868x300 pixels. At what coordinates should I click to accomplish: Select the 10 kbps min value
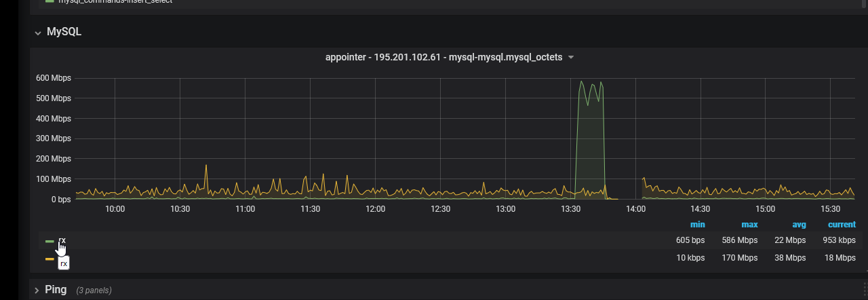coord(690,258)
